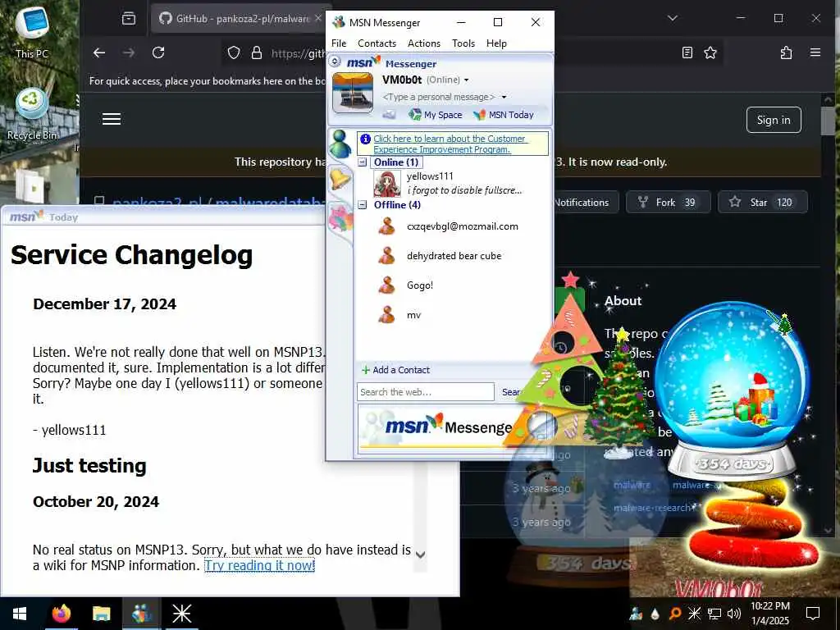840x630 pixels.
Task: Toggle Firefox reader view icon
Action: [687, 52]
